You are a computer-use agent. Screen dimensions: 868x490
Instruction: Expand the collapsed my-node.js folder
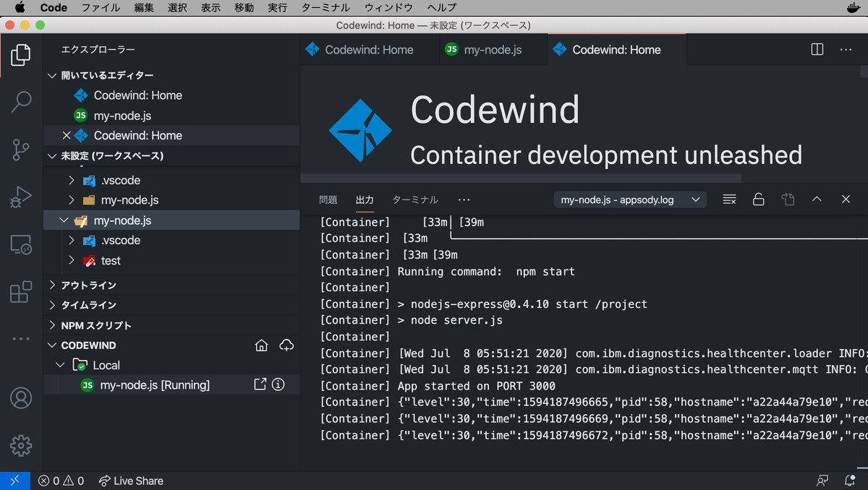point(71,200)
